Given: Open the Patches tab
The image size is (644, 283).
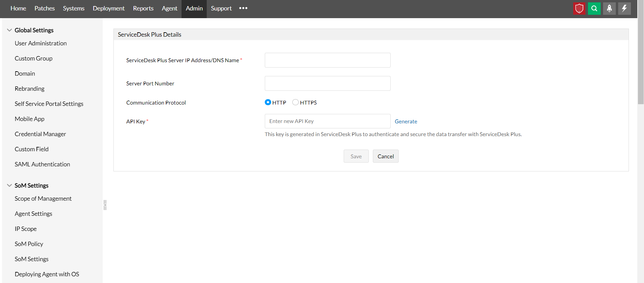Looking at the screenshot, I should (x=44, y=8).
